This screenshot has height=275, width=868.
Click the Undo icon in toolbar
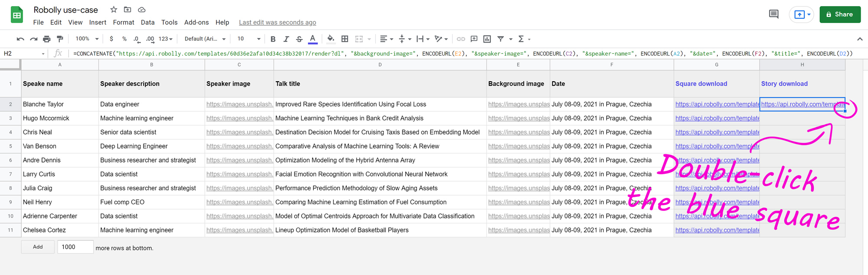(20, 39)
